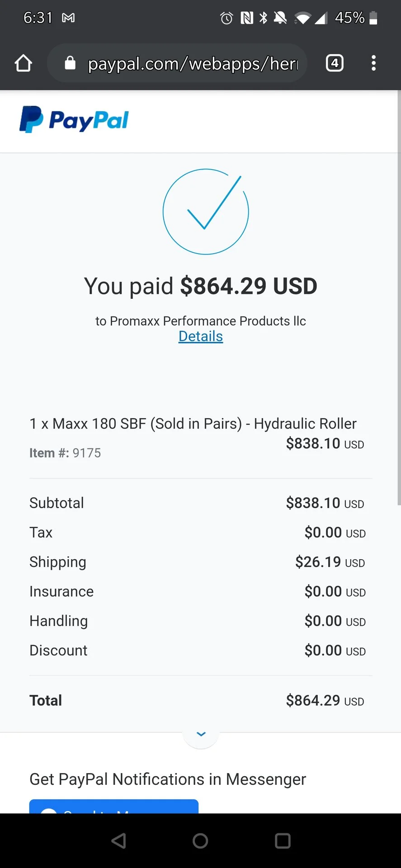Open the Details link under the merchant name
The height and width of the screenshot is (868, 401).
click(x=201, y=336)
